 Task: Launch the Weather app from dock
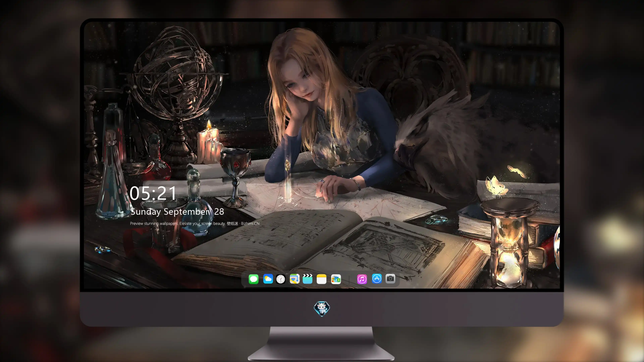268,279
